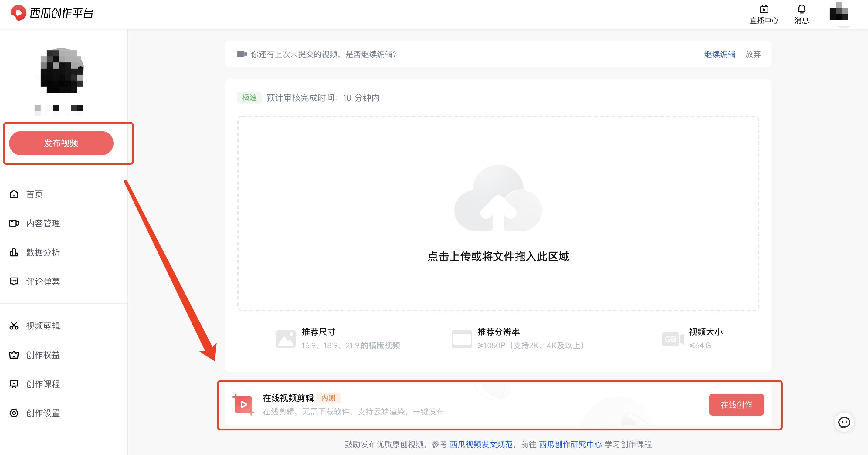Image resolution: width=868 pixels, height=455 pixels.
Task: Open the 评论弹幕 comment icon
Action: pyautogui.click(x=14, y=281)
